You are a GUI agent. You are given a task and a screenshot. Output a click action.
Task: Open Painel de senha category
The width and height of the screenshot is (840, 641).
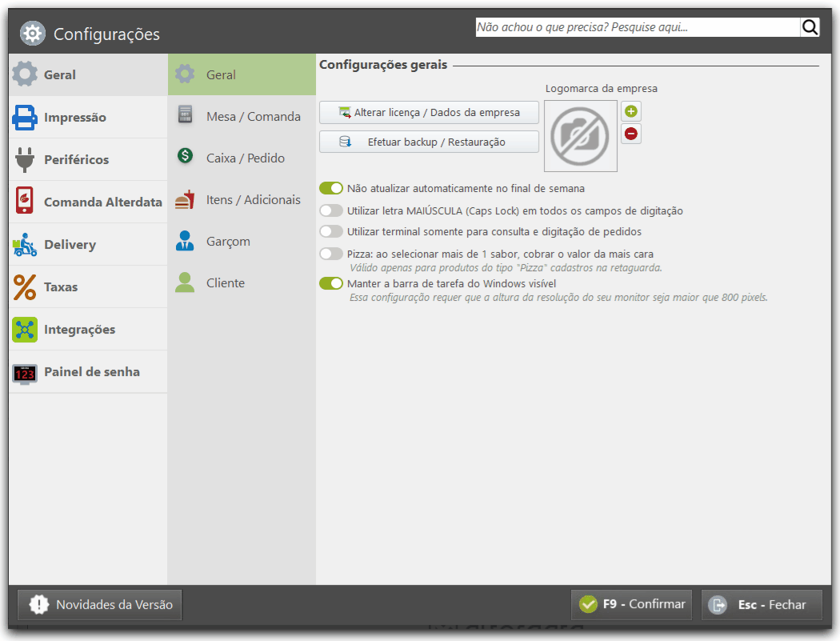(88, 371)
